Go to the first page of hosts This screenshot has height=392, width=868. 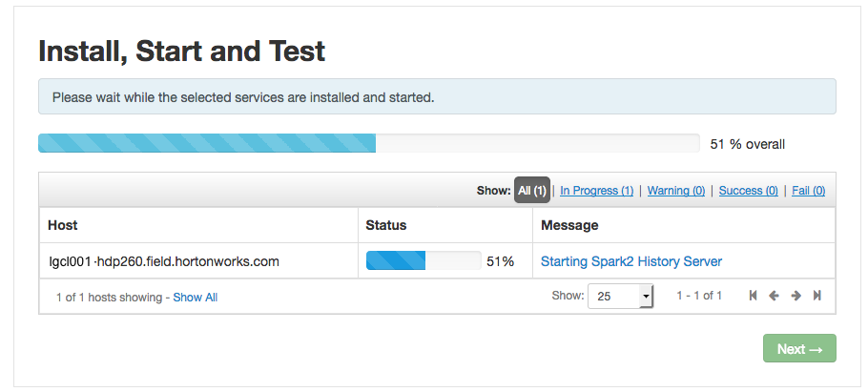(x=753, y=296)
